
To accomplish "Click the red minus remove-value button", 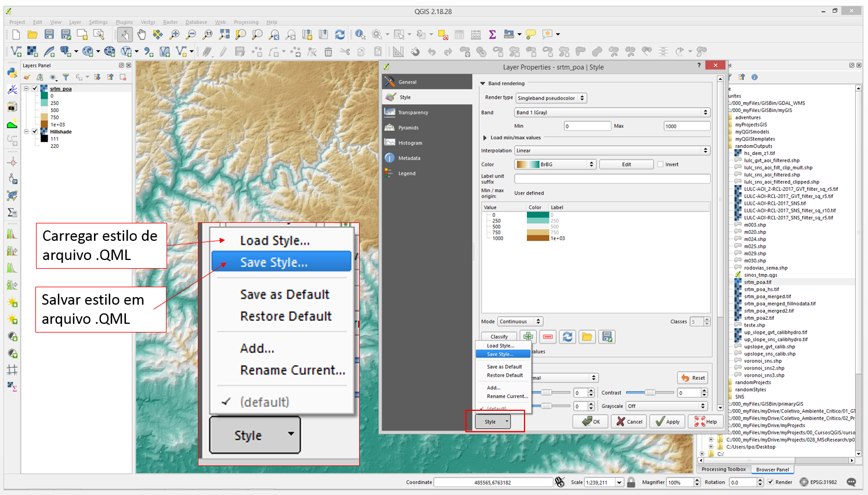I will click(x=547, y=337).
